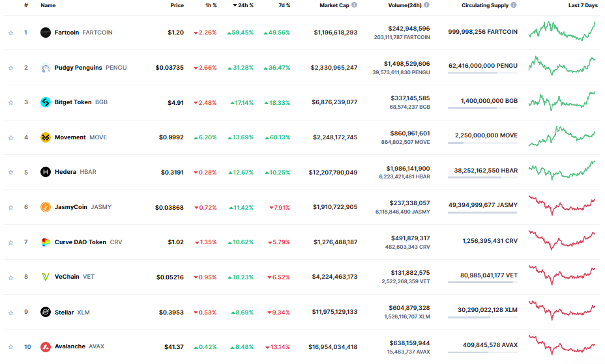Click the Hedera logo icon
The image size is (605, 364).
click(45, 172)
